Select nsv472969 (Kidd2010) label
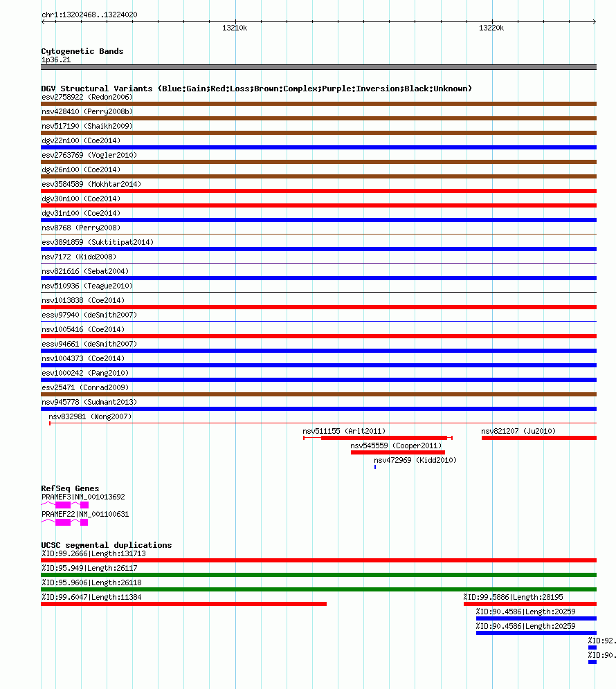 pyautogui.click(x=415, y=459)
